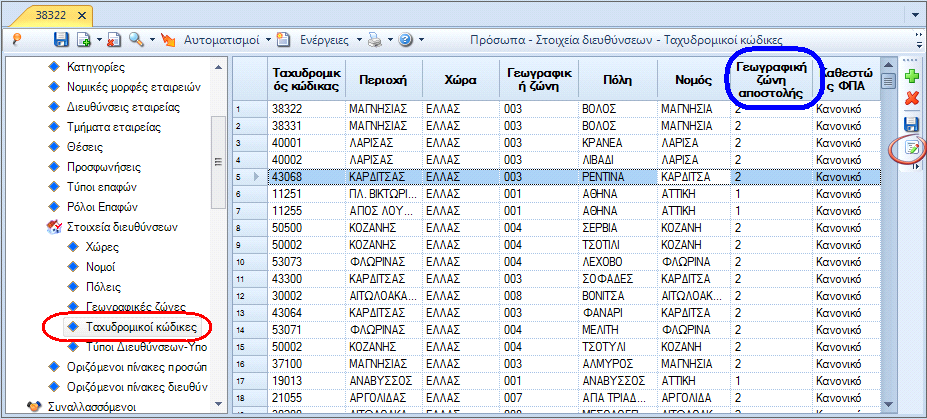Click the magnifying glass search icon
The width and height of the screenshot is (927, 419).
click(x=137, y=40)
